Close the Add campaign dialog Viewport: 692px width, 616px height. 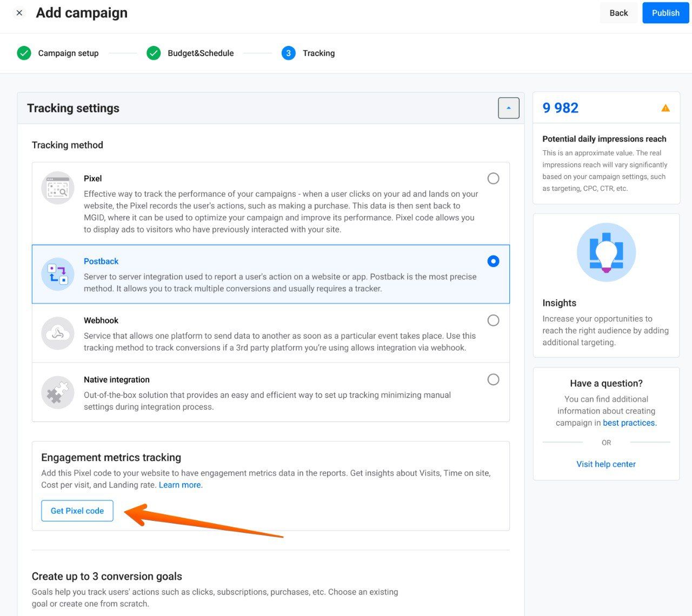[x=19, y=13]
